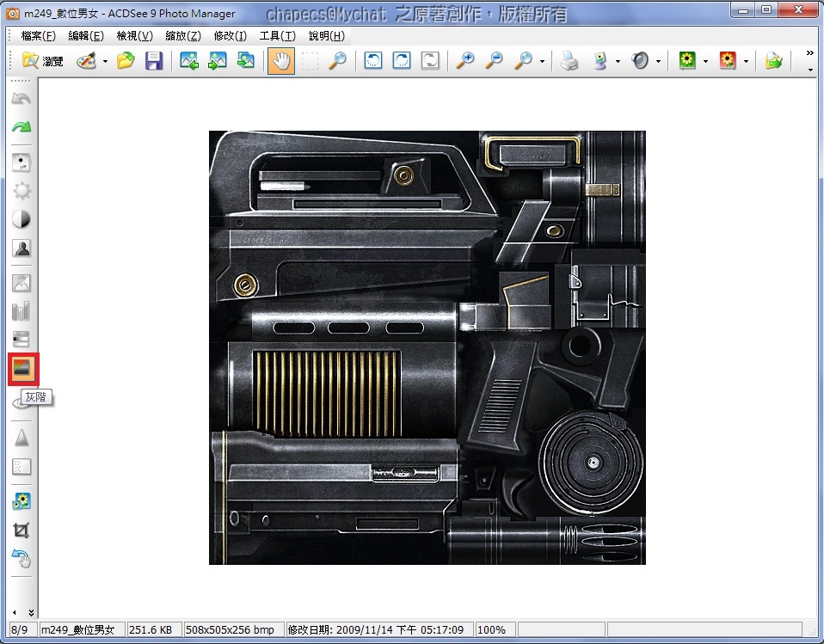The image size is (824, 644).
Task: Undo the last edit in the side toolbar
Action: click(22, 99)
